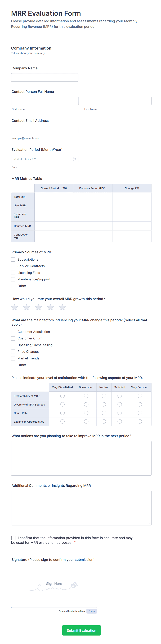Open the calendar picker in the date field
Screen dimensions: 161x644
coord(74,159)
